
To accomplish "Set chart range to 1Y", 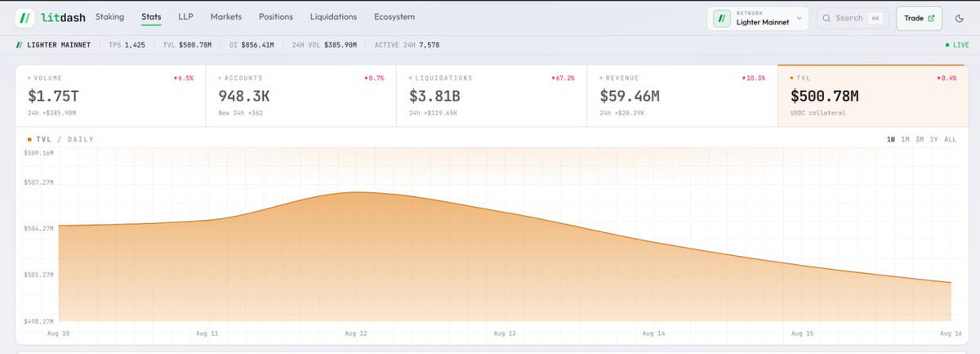I will [x=933, y=140].
